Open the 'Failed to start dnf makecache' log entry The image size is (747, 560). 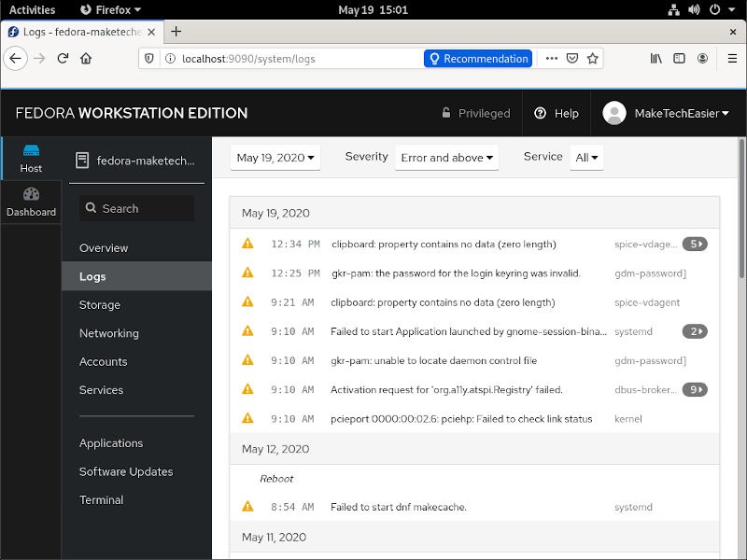tap(399, 507)
